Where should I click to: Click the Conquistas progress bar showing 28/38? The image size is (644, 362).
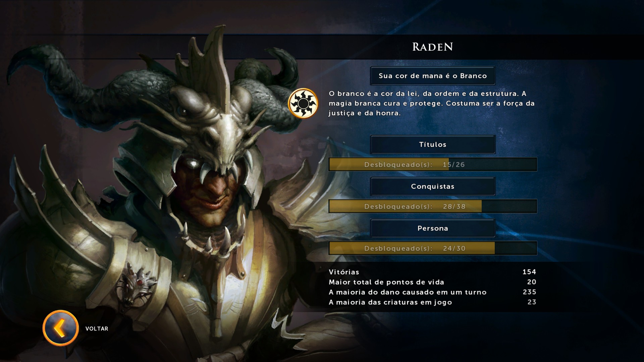433,206
